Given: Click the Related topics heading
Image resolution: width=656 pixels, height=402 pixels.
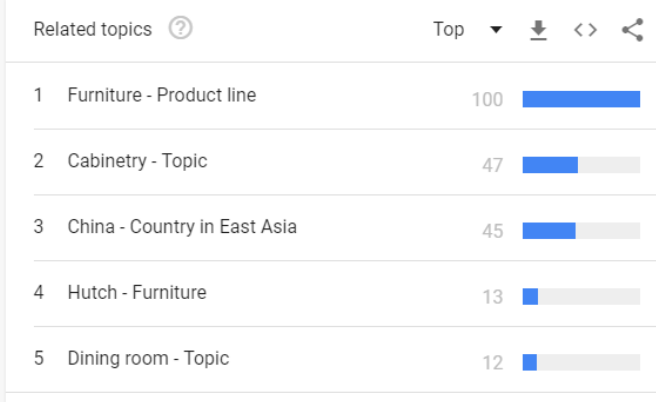Looking at the screenshot, I should pyautogui.click(x=92, y=29).
